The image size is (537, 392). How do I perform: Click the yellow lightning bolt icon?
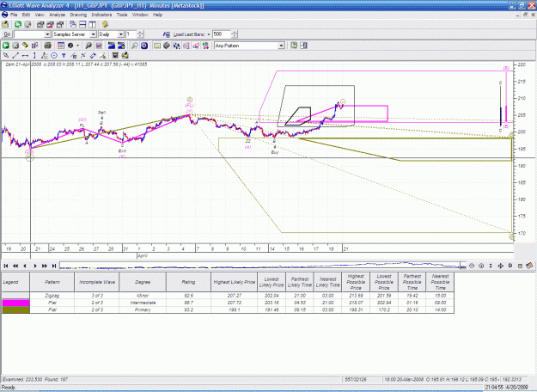point(105,24)
